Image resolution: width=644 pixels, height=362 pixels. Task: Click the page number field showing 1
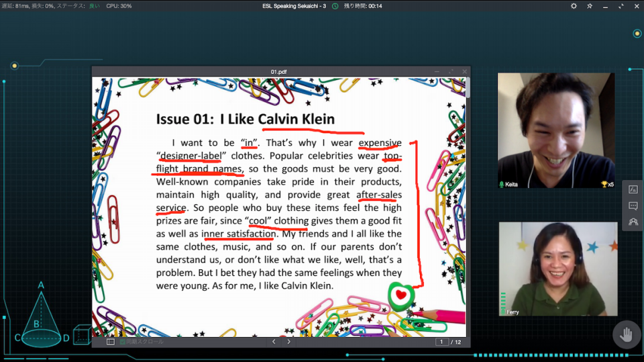[441, 342]
